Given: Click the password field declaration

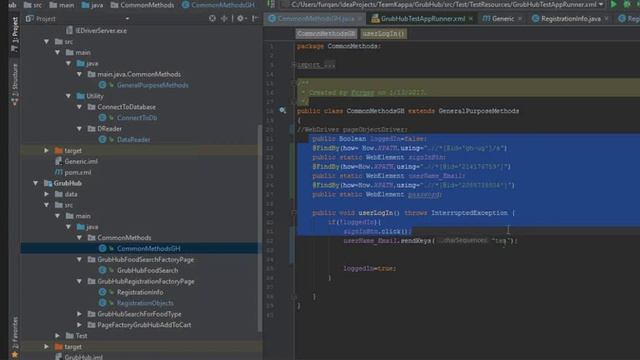Looking at the screenshot, I should coord(424,195).
